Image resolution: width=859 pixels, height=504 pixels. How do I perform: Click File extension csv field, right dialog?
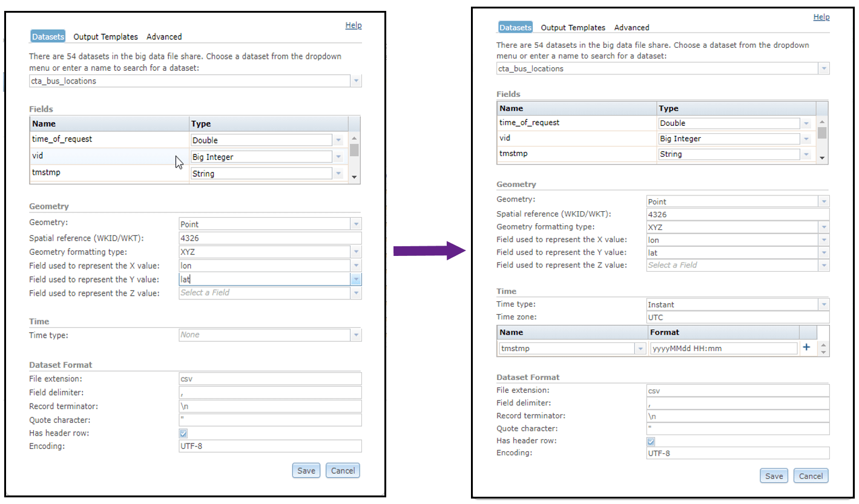coord(737,391)
